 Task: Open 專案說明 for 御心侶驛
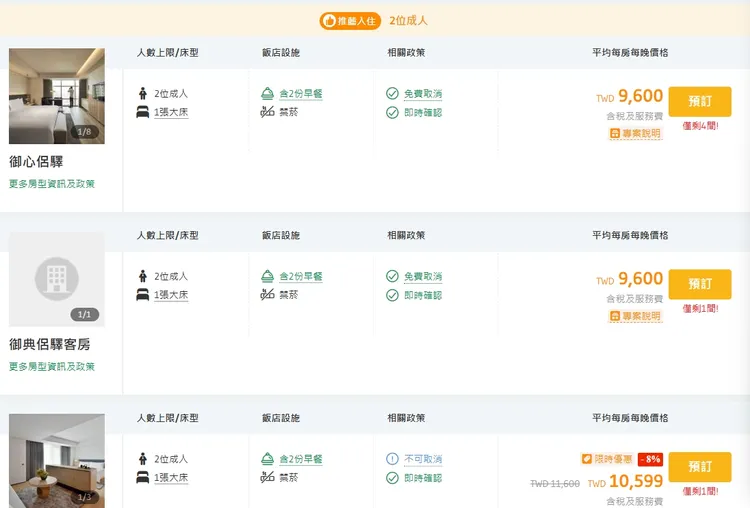click(635, 133)
